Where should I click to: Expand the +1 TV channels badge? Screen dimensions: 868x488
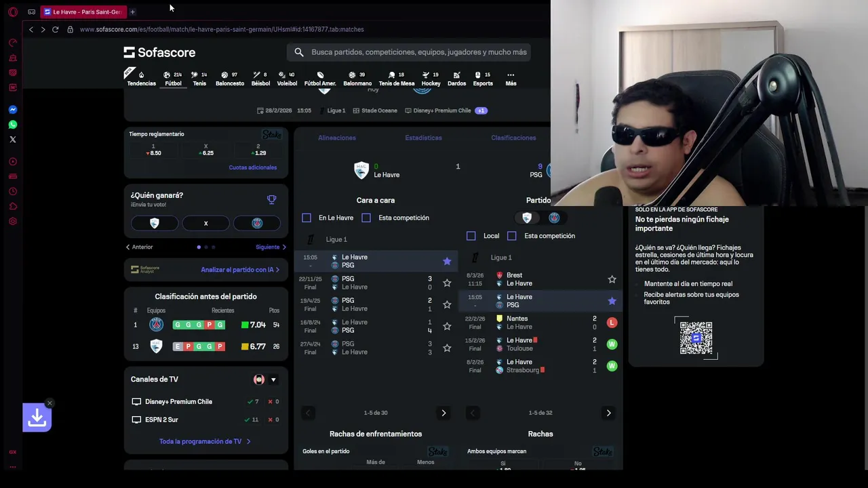[481, 110]
